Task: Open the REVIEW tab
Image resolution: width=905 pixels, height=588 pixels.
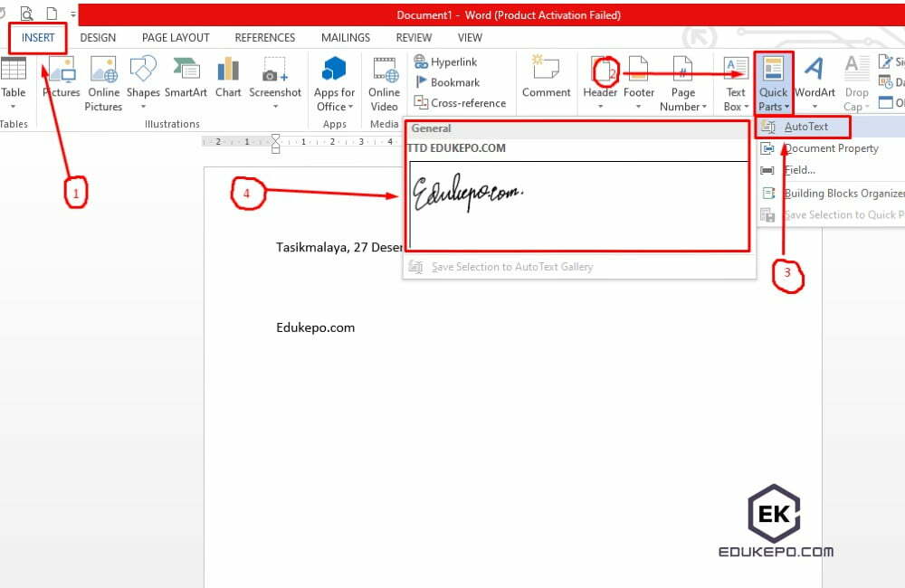Action: 413,37
